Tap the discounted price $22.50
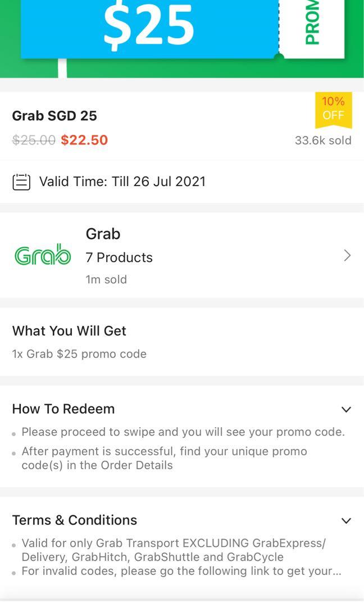 (x=84, y=140)
